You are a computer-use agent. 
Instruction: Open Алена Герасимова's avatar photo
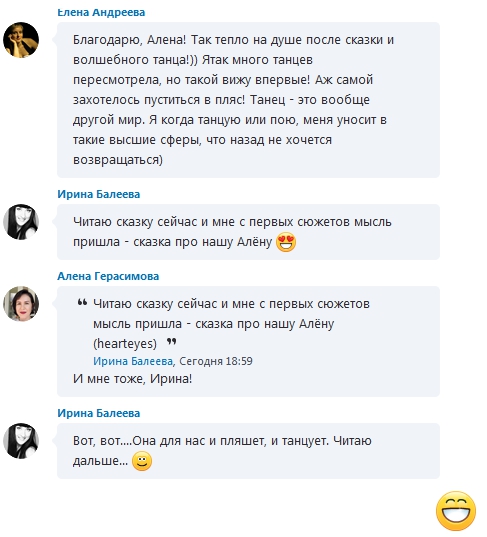point(21,304)
